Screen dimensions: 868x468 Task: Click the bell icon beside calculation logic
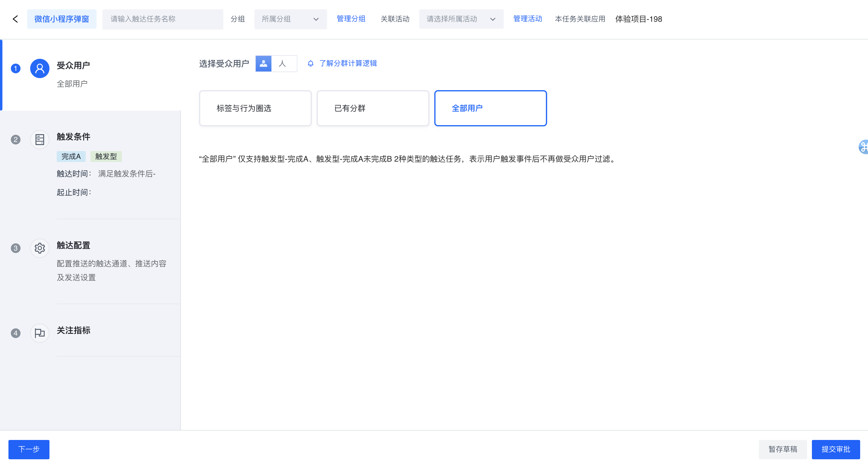311,63
